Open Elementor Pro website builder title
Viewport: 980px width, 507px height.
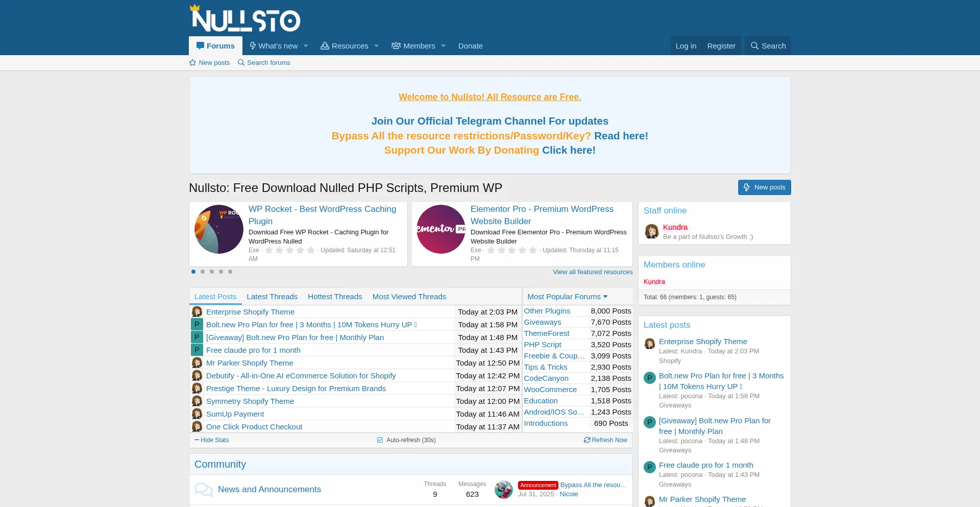542,215
